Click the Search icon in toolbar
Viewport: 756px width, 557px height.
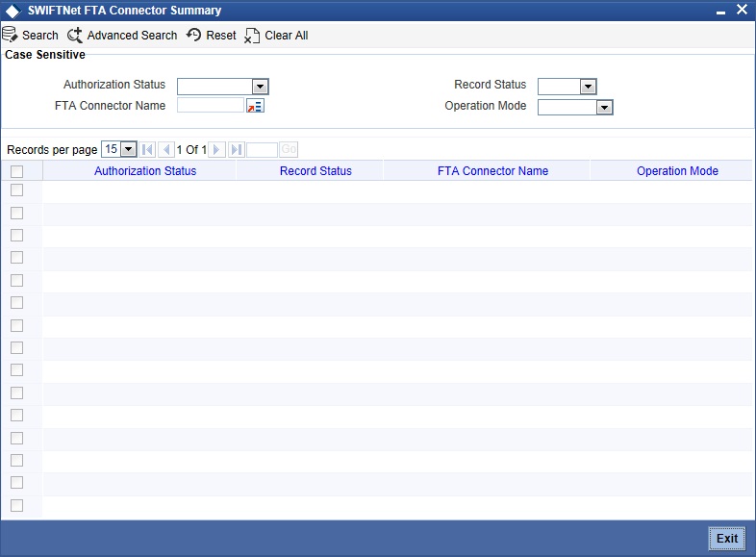click(x=11, y=36)
